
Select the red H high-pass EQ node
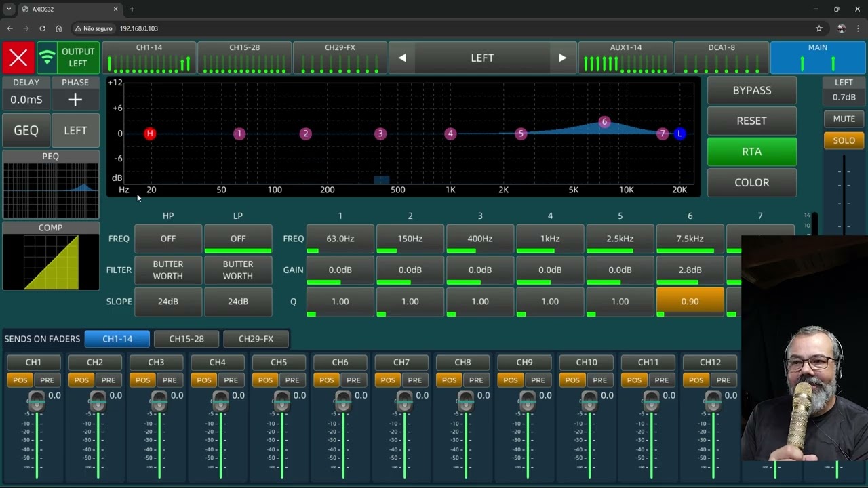click(150, 134)
